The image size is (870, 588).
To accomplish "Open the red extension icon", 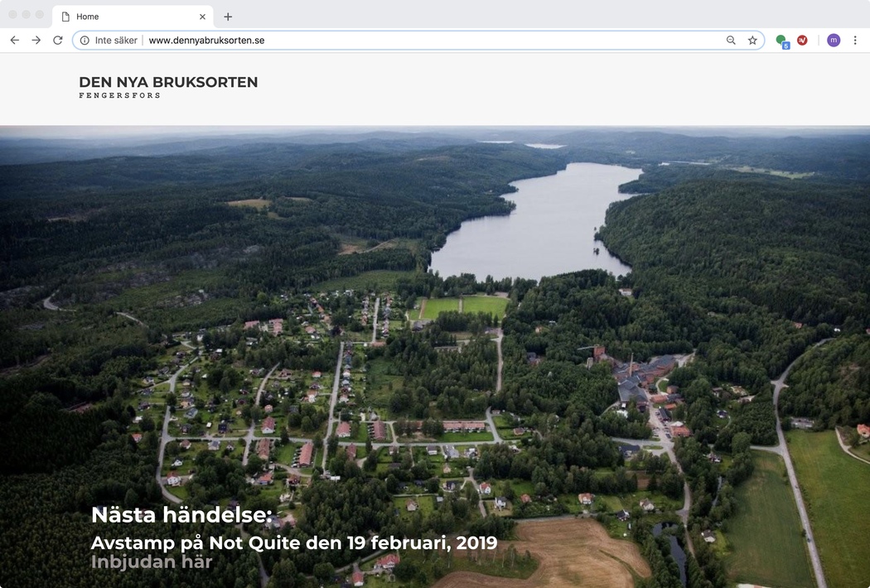I will (x=802, y=40).
